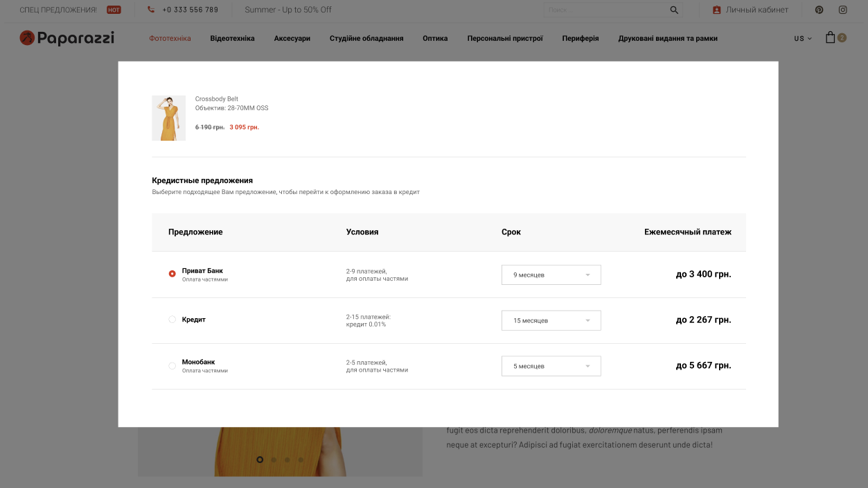Click the first carousel dot indicator
Image resolution: width=868 pixels, height=488 pixels.
(x=260, y=460)
